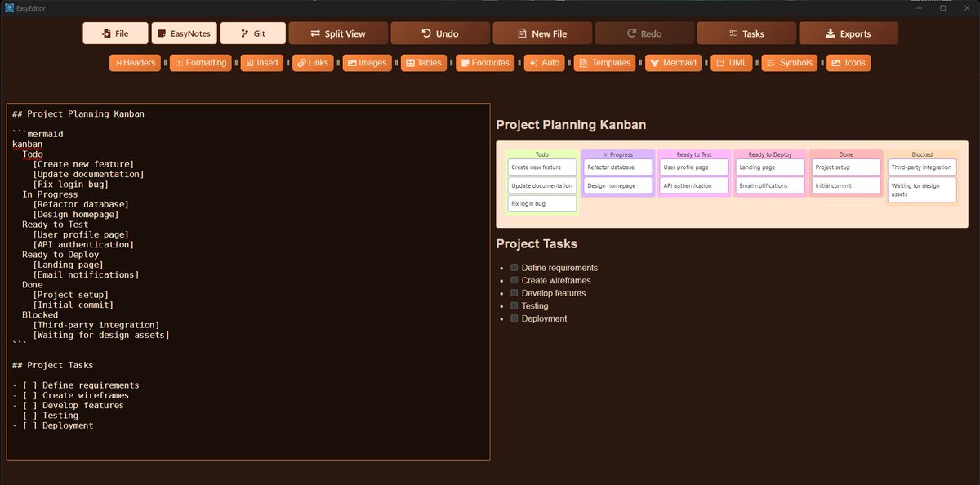Click the Project Planning Kanban preview heading

tap(571, 125)
